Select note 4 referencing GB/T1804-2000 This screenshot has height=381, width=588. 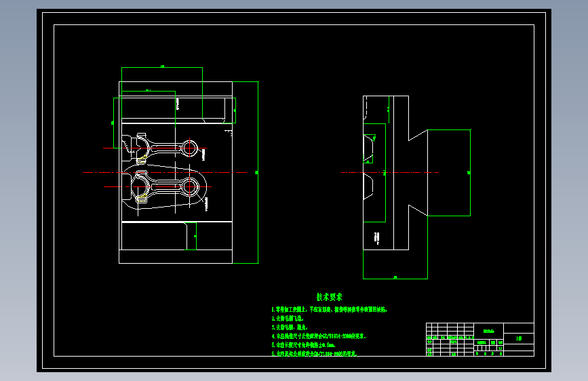click(318, 336)
